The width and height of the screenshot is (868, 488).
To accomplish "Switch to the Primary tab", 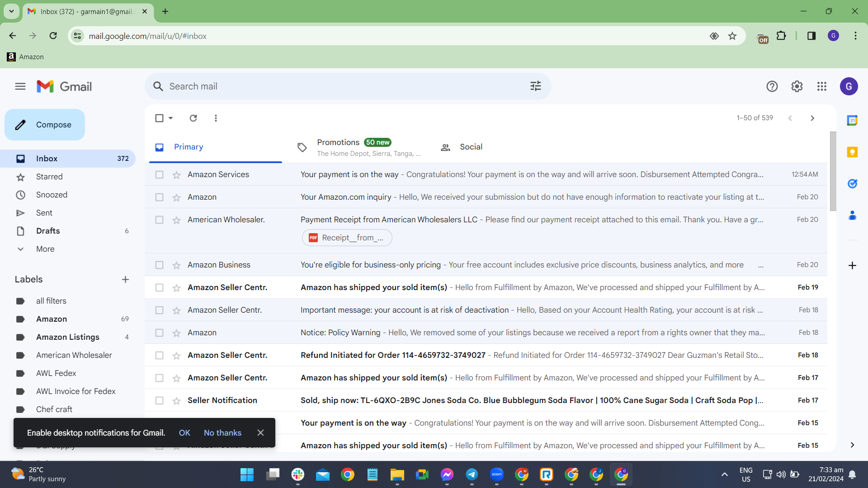I will point(216,147).
